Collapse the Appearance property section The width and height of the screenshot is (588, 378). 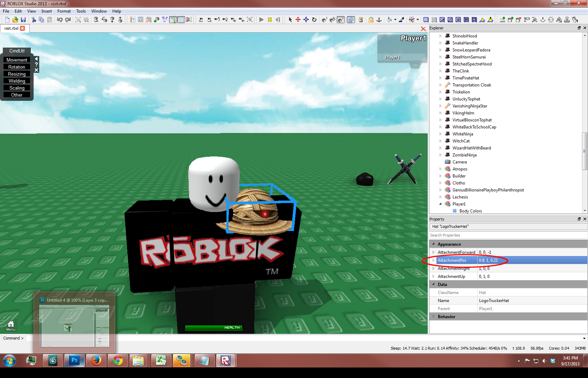[x=433, y=244]
